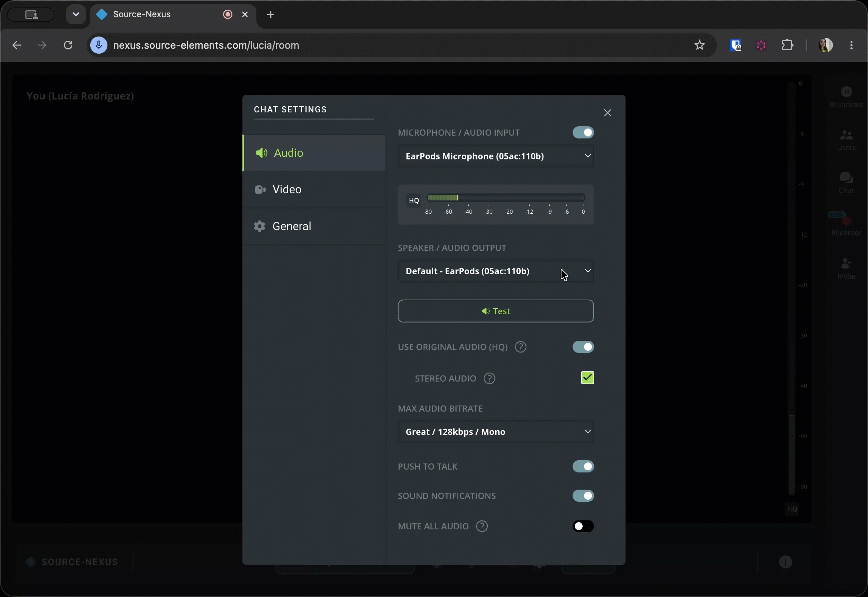Show help for Stereo Audio
Image resolution: width=868 pixels, height=597 pixels.
click(x=489, y=378)
